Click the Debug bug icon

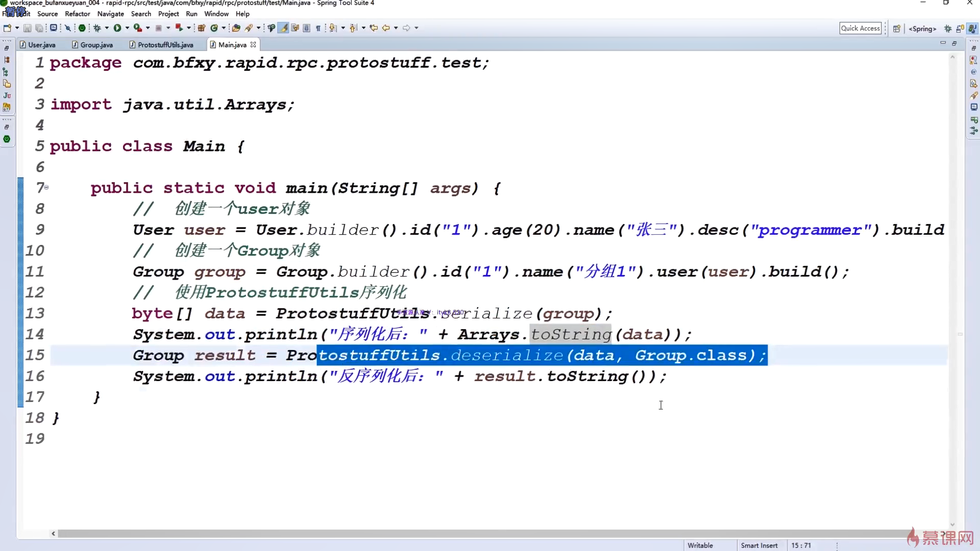pos(97,28)
